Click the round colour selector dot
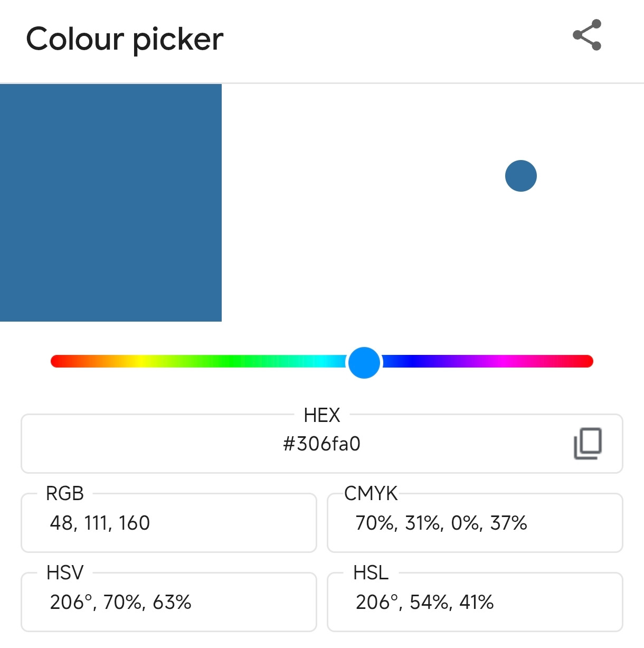This screenshot has height=648, width=644. (x=520, y=176)
